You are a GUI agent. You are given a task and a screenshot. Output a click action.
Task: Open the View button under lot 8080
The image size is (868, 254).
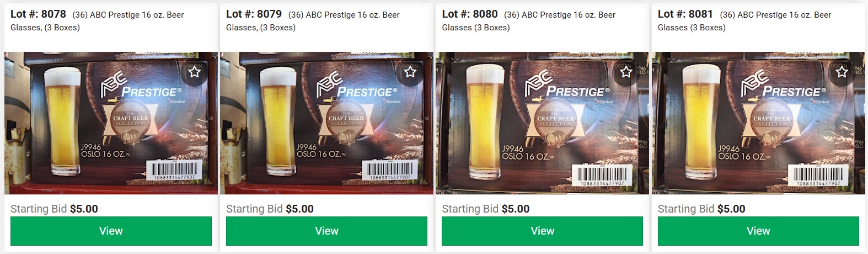[x=542, y=231]
